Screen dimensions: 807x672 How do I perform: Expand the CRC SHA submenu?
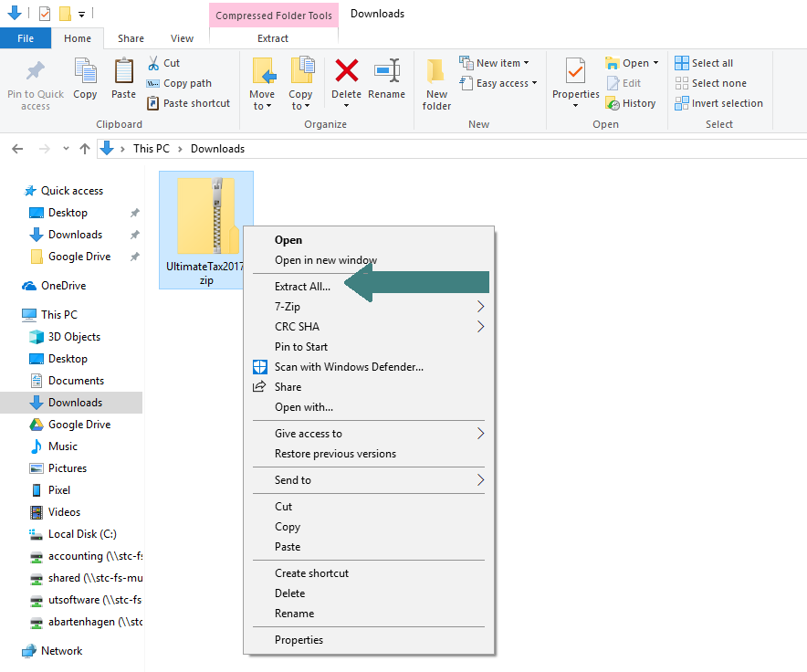pyautogui.click(x=480, y=327)
